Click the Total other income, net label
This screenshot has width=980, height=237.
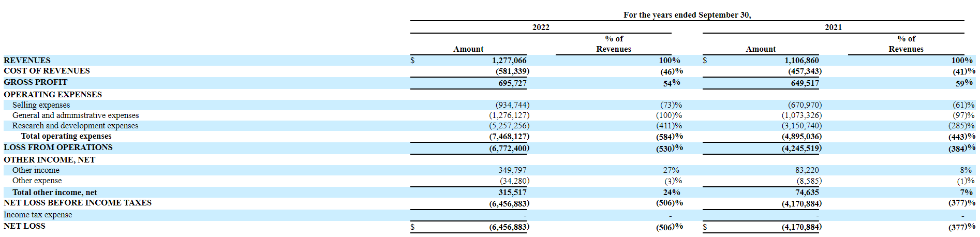coord(54,192)
